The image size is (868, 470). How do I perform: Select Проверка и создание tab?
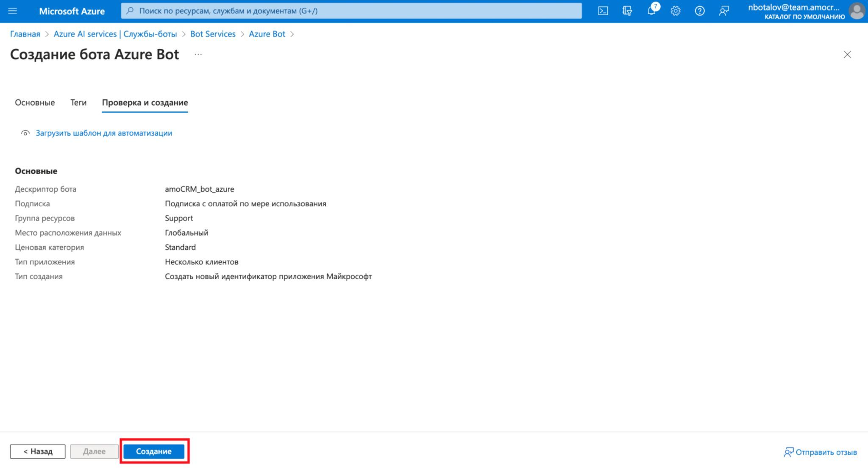145,103
